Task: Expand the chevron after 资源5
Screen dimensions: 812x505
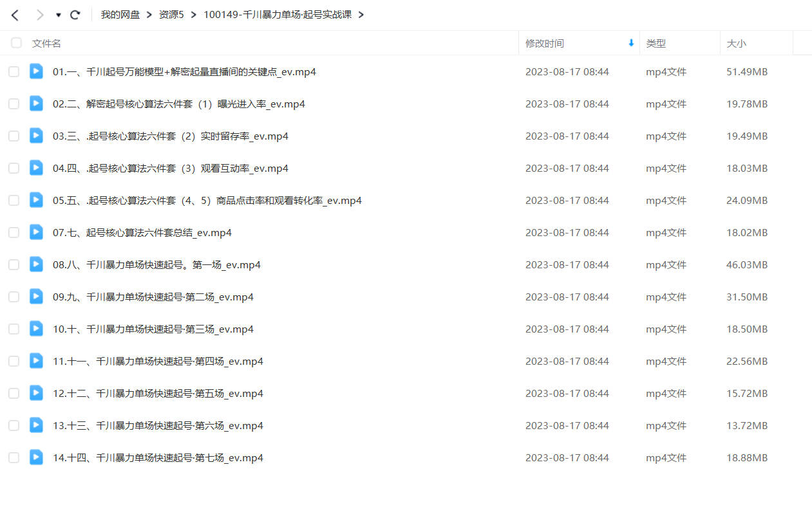Action: click(x=193, y=15)
